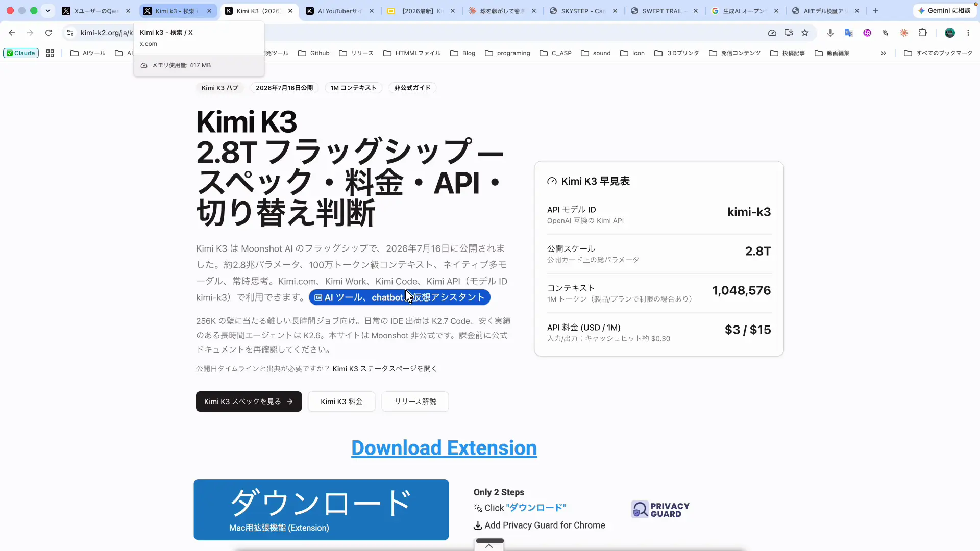
Task: Click the AI ツール、chatbot highlighted link
Action: click(x=400, y=297)
